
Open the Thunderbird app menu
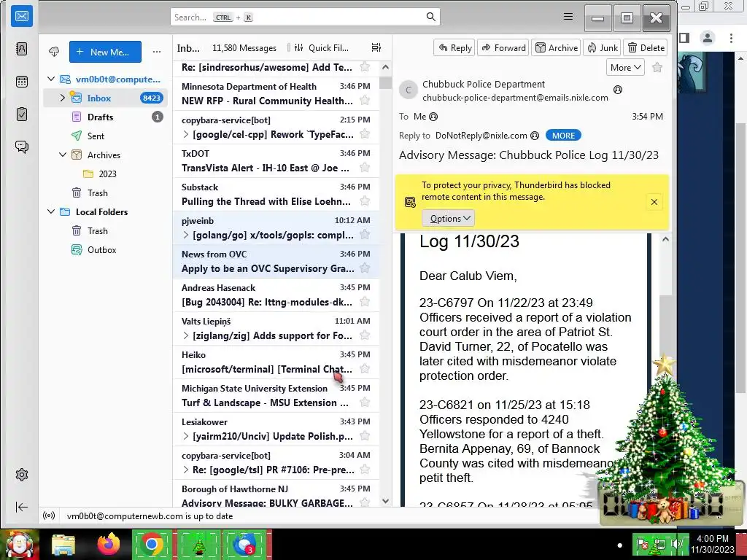[x=568, y=17]
